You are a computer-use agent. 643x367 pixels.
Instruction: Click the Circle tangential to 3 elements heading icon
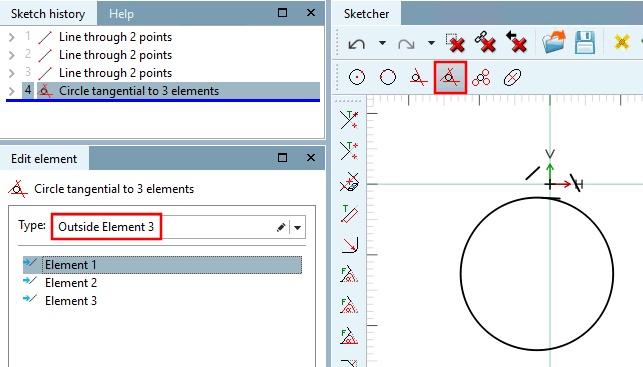pos(18,189)
